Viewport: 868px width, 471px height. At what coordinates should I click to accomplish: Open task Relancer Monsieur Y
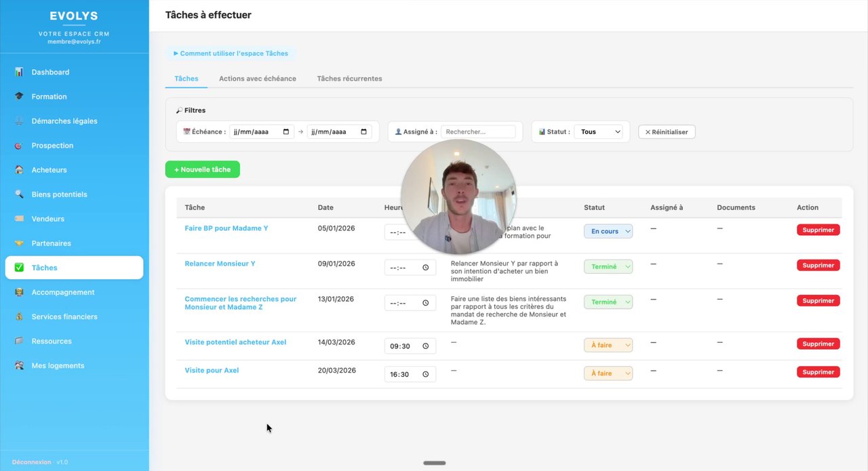point(220,264)
